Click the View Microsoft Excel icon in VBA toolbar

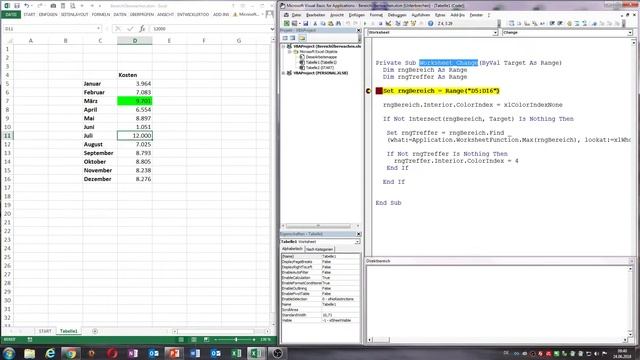(x=287, y=23)
